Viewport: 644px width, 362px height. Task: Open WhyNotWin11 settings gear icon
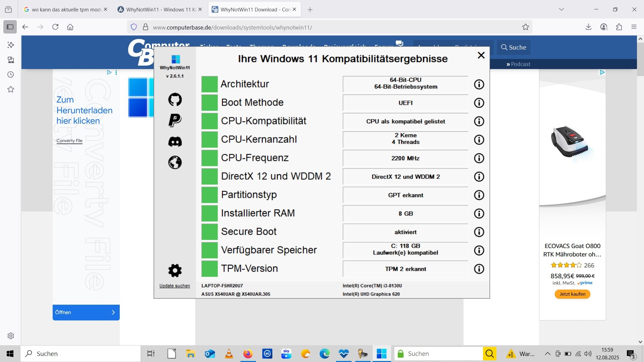tap(175, 270)
